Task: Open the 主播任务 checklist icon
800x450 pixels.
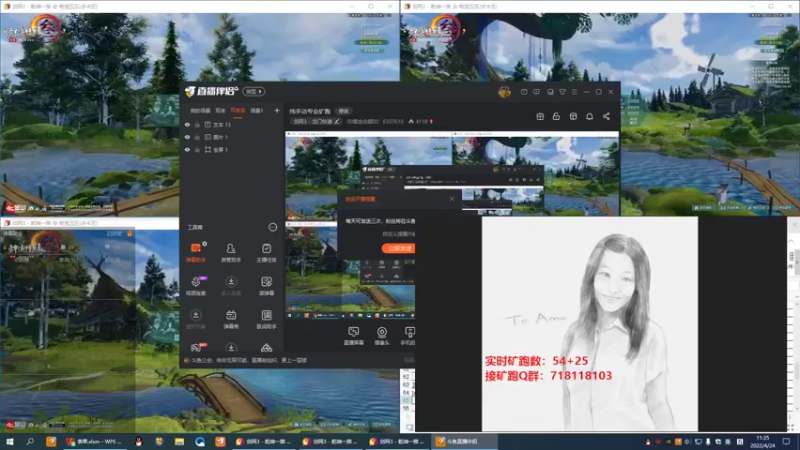Action: click(x=266, y=252)
